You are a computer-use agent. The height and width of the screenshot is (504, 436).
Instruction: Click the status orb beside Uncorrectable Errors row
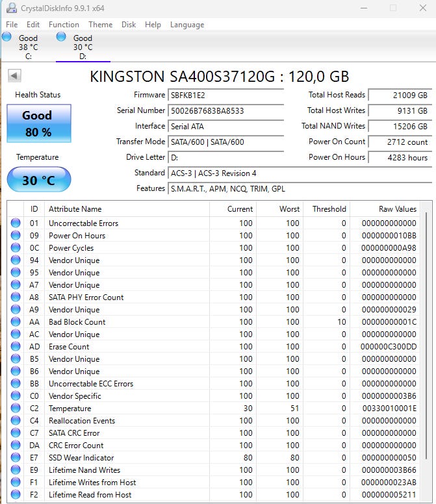point(16,223)
